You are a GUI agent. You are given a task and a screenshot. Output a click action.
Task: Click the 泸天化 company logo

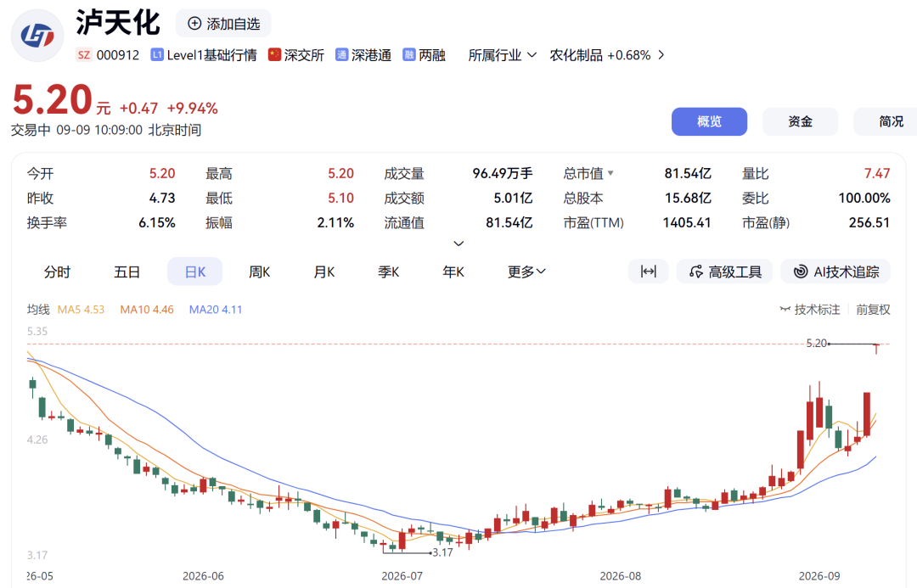point(37,36)
